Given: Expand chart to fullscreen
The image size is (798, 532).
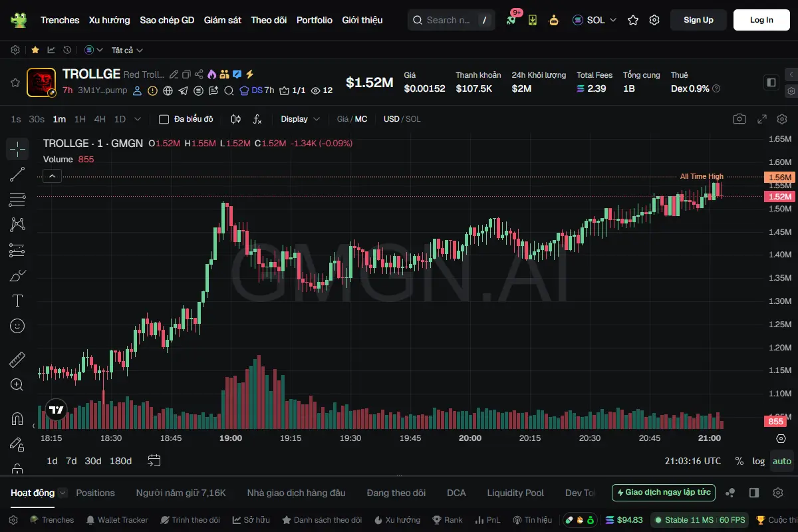Looking at the screenshot, I should 762,119.
